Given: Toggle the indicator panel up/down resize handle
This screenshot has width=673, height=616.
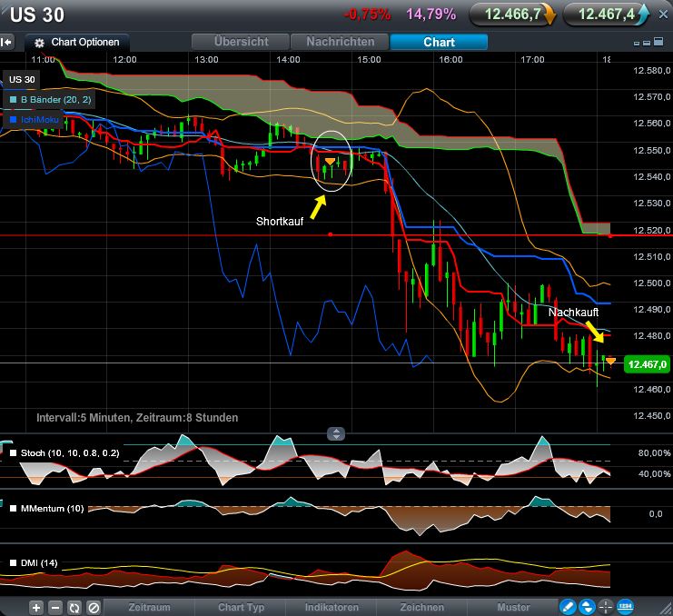Looking at the screenshot, I should coord(336,433).
